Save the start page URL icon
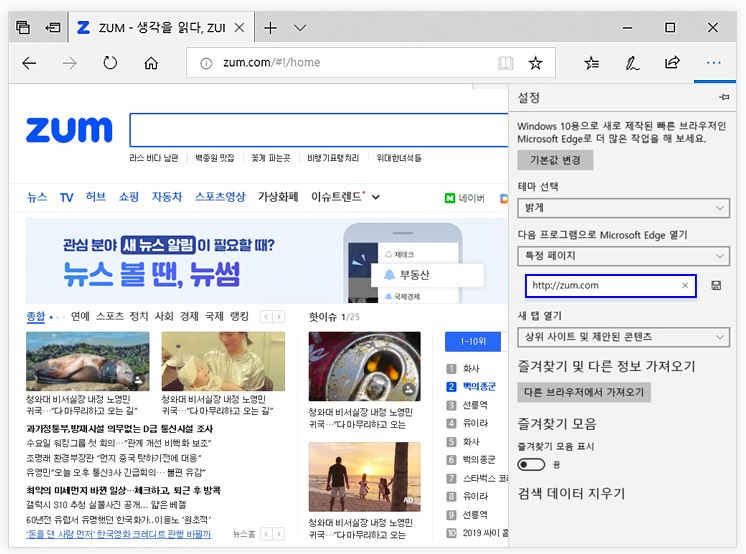The width and height of the screenshot is (746, 554). pos(716,285)
